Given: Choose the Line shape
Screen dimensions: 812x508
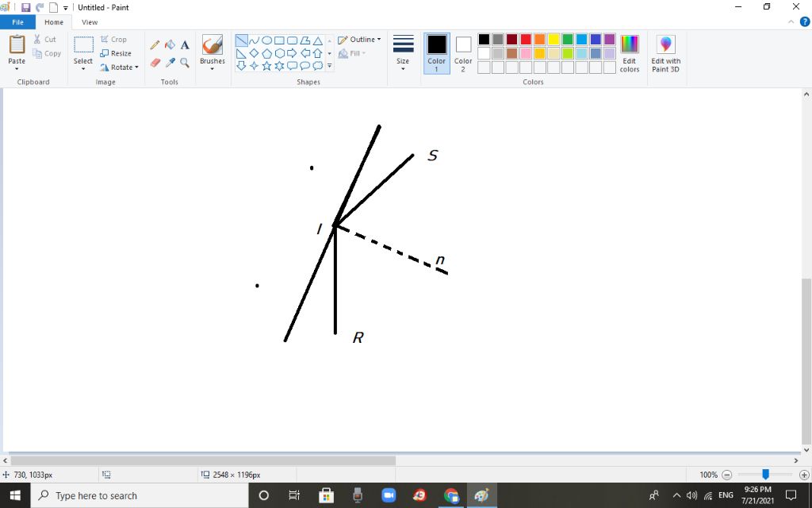Looking at the screenshot, I should (241, 40).
